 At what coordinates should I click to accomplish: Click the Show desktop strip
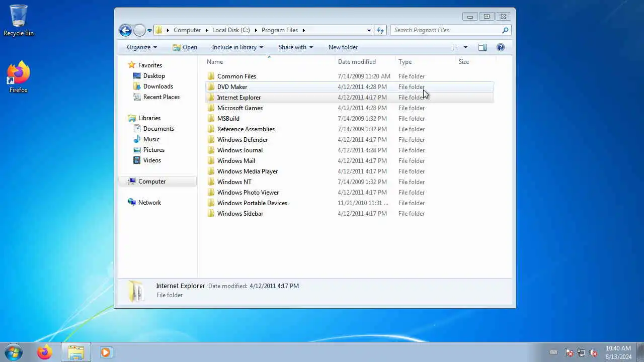click(x=640, y=352)
